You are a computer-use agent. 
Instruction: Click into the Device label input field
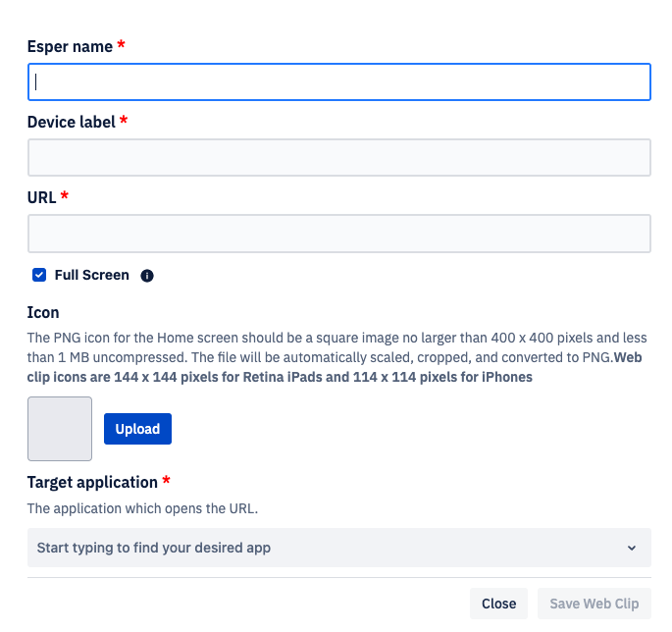[x=339, y=157]
